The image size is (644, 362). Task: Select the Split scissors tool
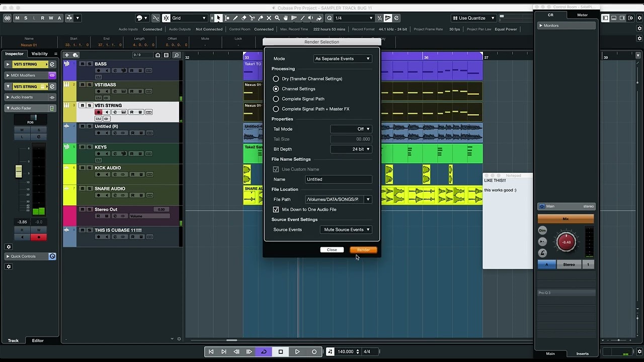pyautogui.click(x=252, y=18)
